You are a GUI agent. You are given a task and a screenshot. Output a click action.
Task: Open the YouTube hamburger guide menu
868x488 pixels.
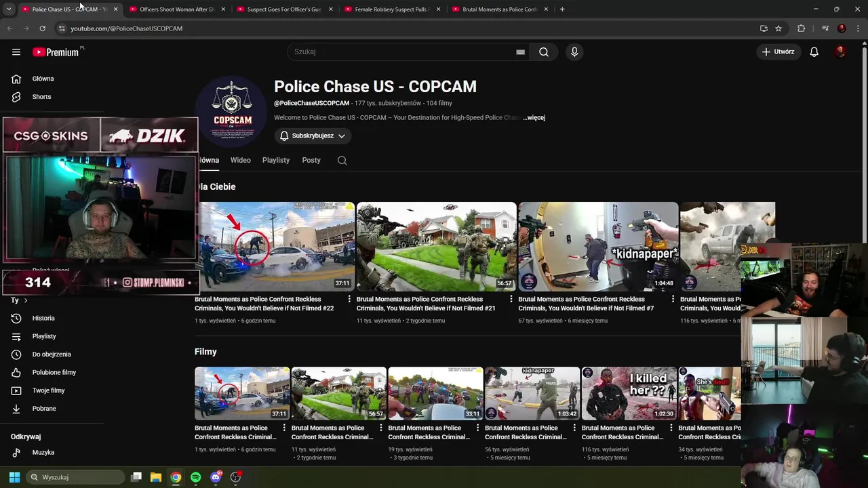16,52
